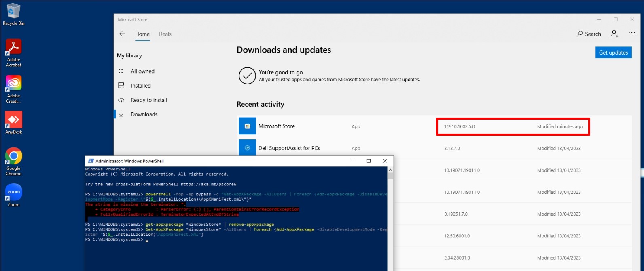
Task: Close the PowerShell window
Action: click(385, 161)
